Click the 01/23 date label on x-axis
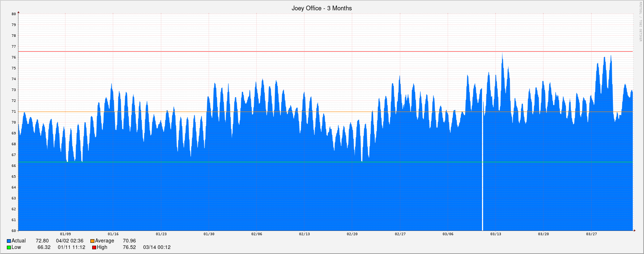 click(161, 234)
